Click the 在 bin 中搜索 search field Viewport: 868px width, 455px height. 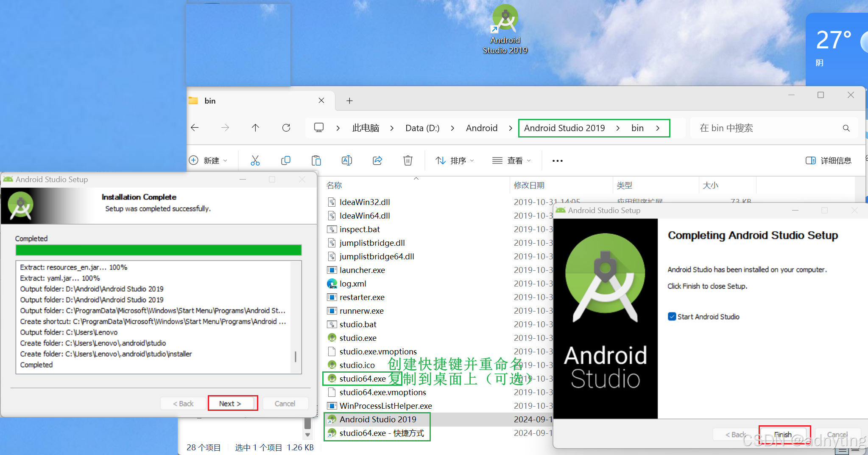point(774,128)
